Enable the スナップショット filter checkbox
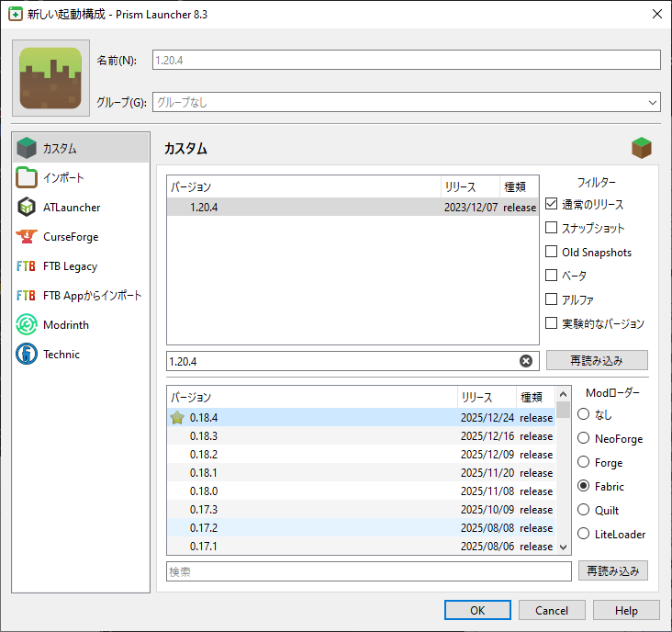The height and width of the screenshot is (632, 672). (x=551, y=228)
